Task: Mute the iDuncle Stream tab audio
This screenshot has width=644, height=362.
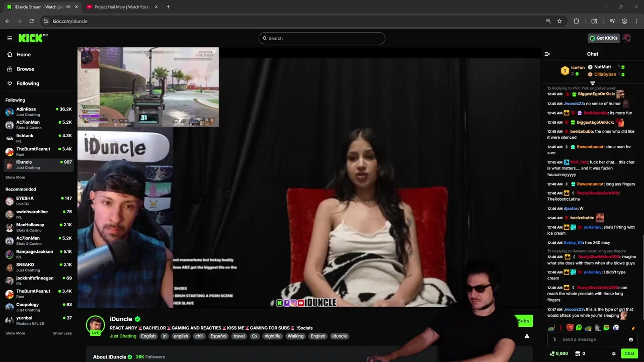Action: click(x=68, y=7)
